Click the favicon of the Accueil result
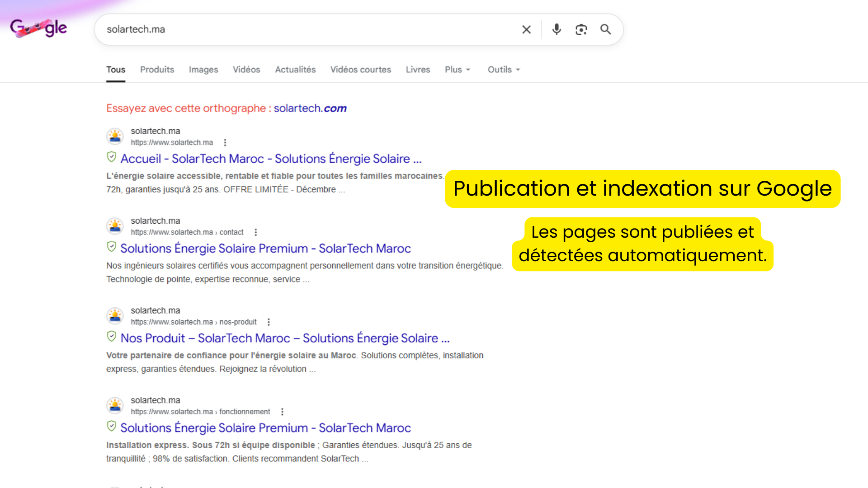868x488 pixels. (115, 136)
